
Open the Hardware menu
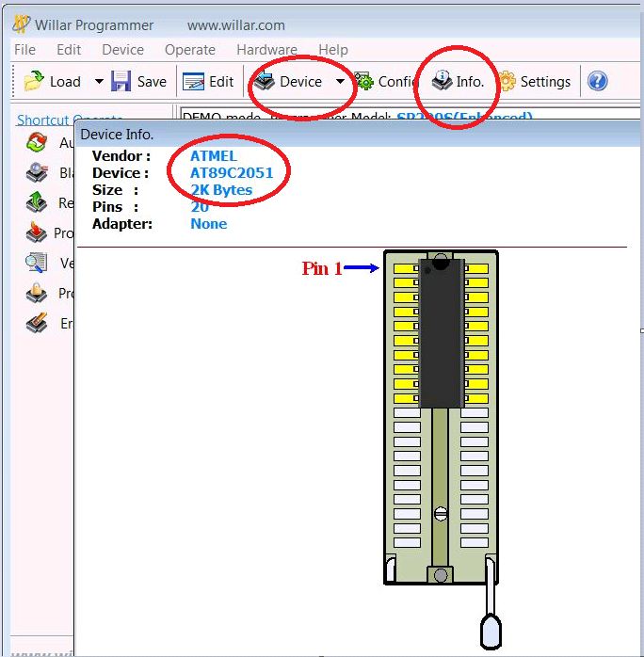click(x=266, y=50)
